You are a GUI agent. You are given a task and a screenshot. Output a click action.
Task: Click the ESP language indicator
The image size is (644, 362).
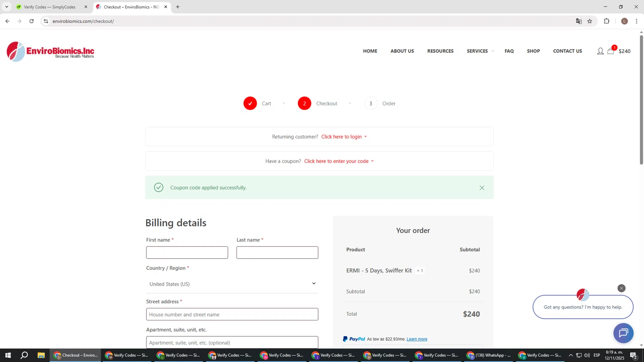tap(597, 355)
